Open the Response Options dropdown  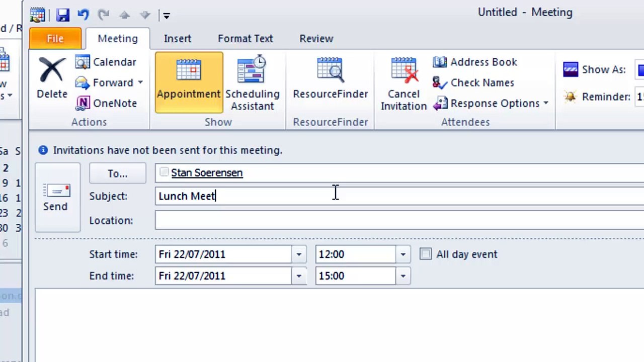click(545, 104)
